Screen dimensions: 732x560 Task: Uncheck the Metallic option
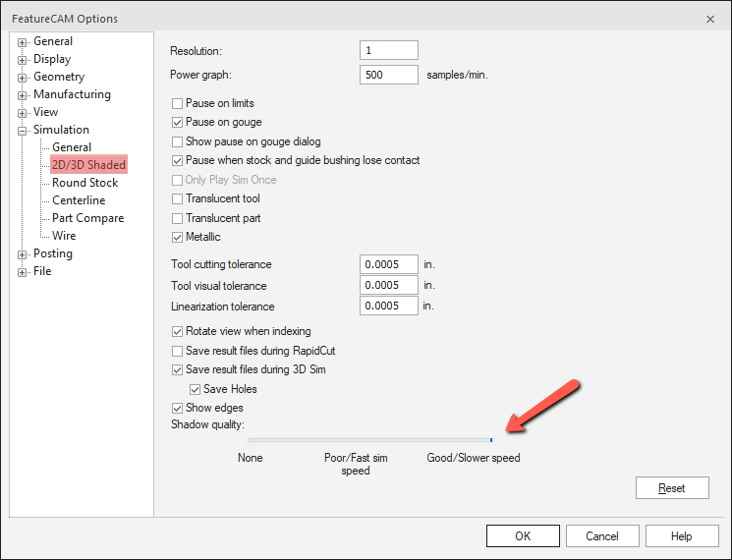tap(177, 237)
